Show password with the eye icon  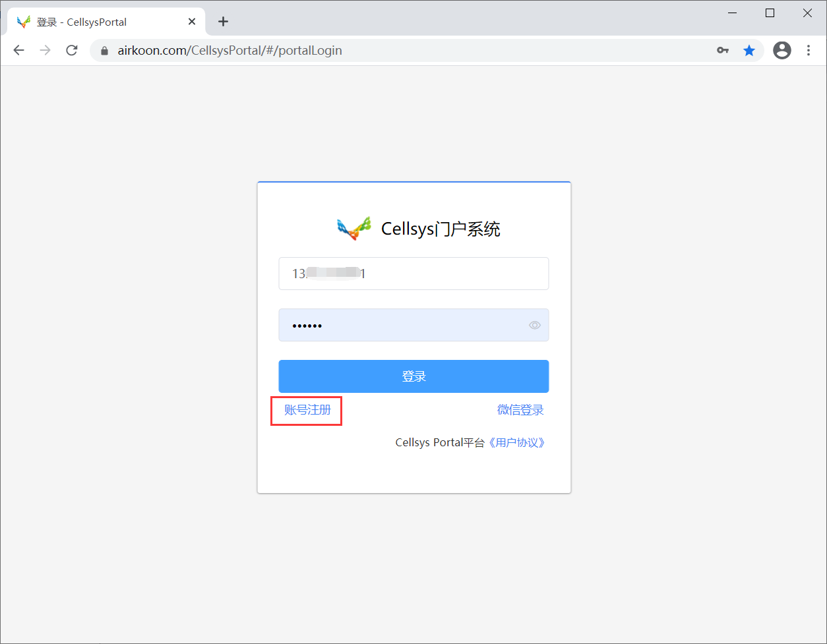point(535,325)
